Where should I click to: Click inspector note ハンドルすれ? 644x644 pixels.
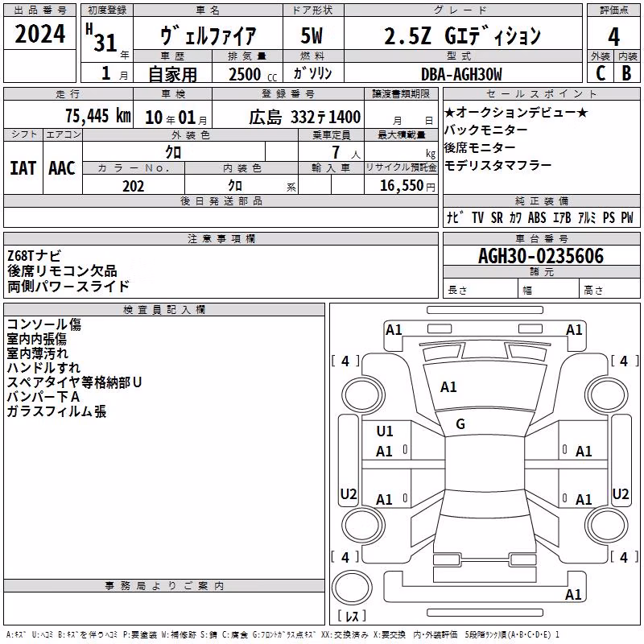pyautogui.click(x=43, y=368)
